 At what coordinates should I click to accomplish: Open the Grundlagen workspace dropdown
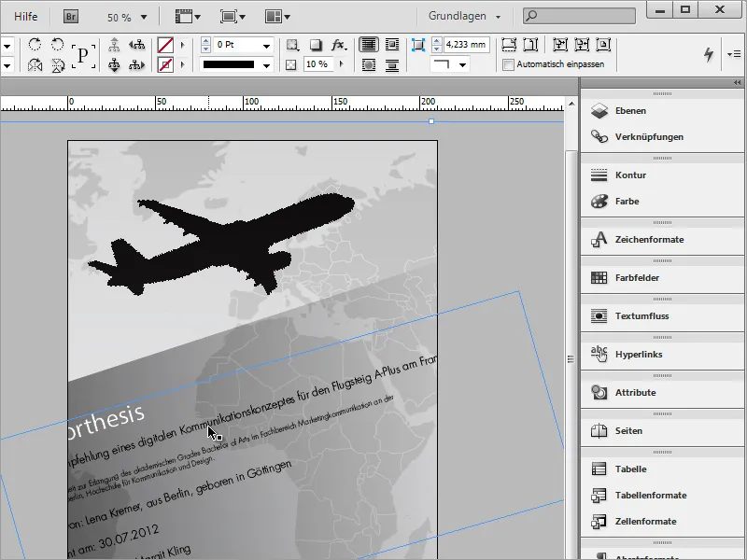[x=464, y=16]
